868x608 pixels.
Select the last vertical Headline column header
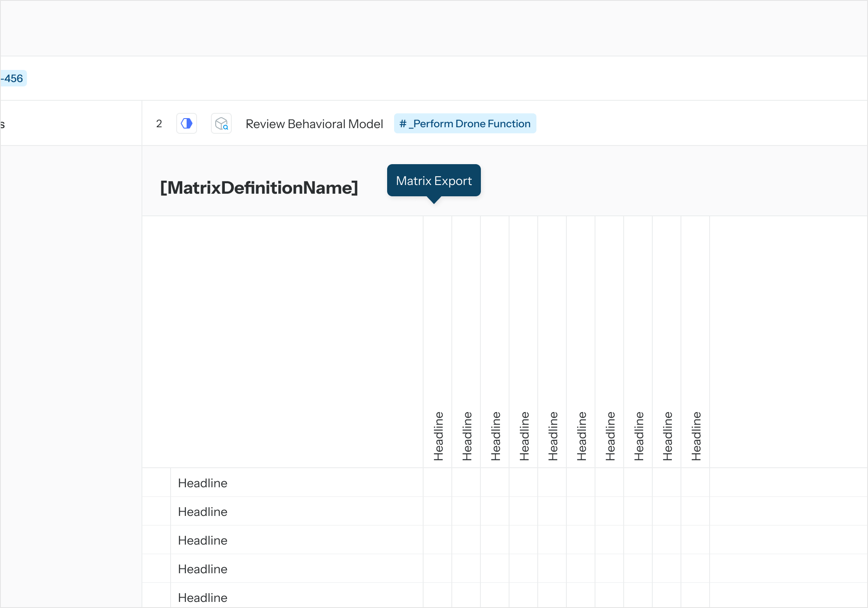pos(696,436)
